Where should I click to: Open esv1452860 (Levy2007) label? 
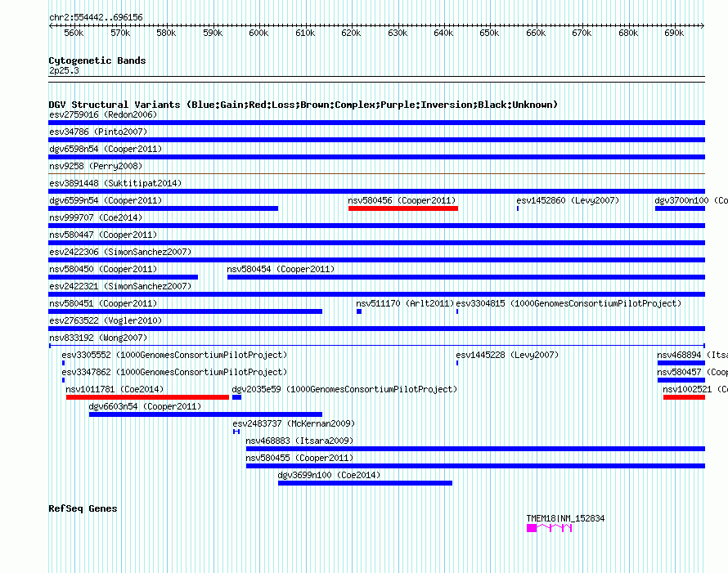(x=568, y=200)
